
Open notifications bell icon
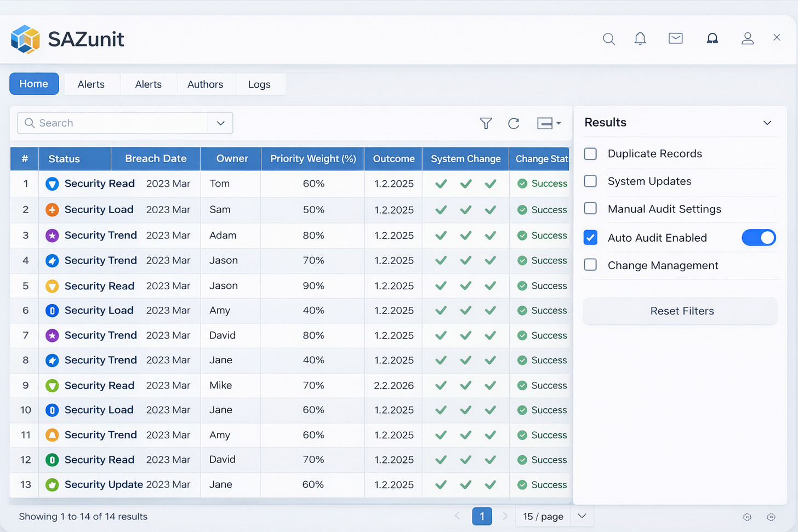pyautogui.click(x=640, y=39)
